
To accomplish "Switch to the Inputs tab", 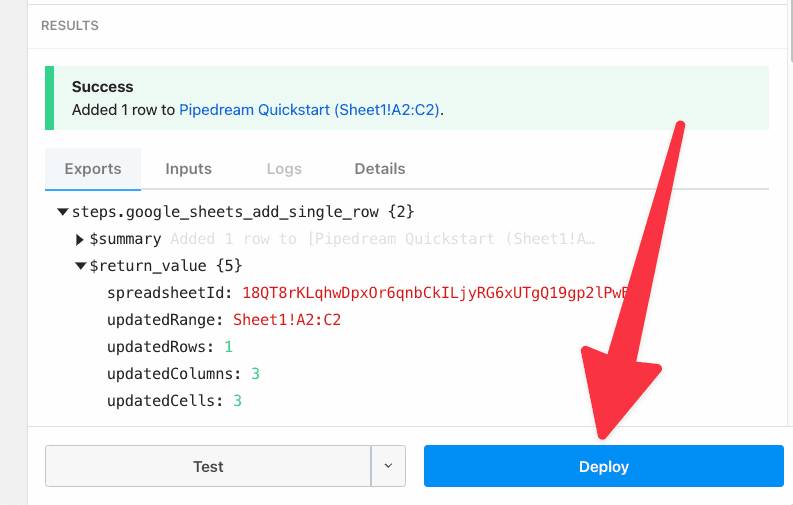I will [189, 169].
